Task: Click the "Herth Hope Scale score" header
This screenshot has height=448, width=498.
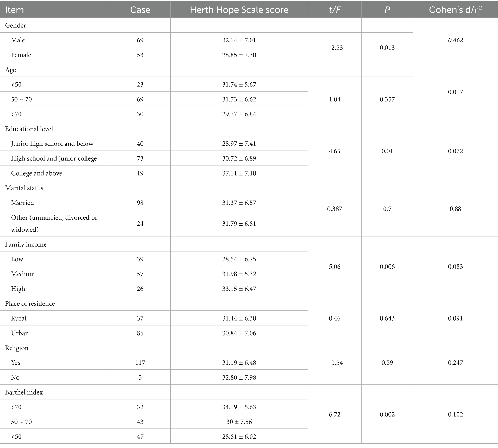Action: click(x=239, y=10)
